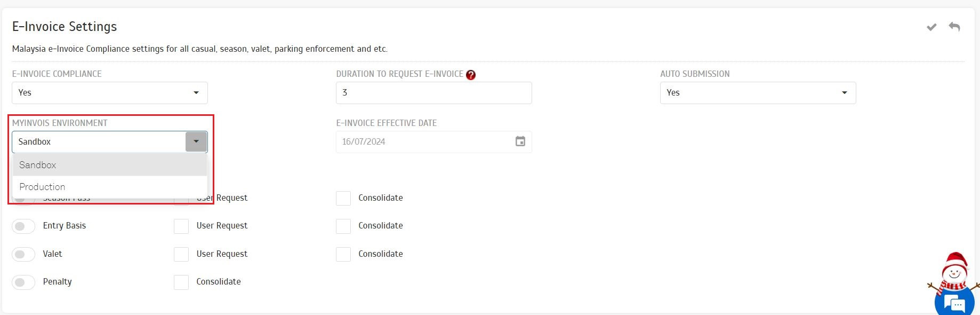980x315 pixels.
Task: Click the checkmark save icon
Action: coord(931,27)
